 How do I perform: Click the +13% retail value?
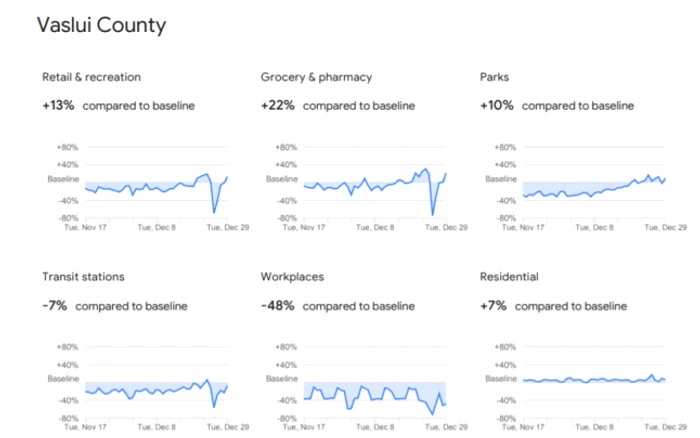tap(58, 105)
